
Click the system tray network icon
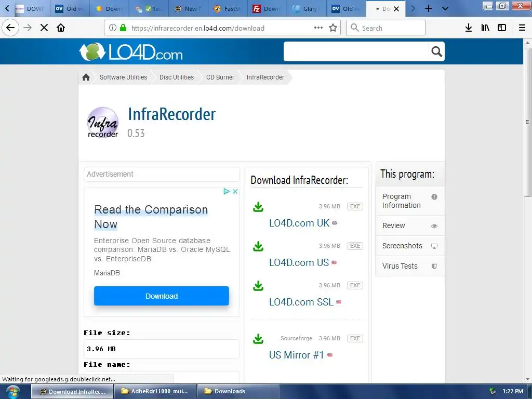[x=493, y=392]
